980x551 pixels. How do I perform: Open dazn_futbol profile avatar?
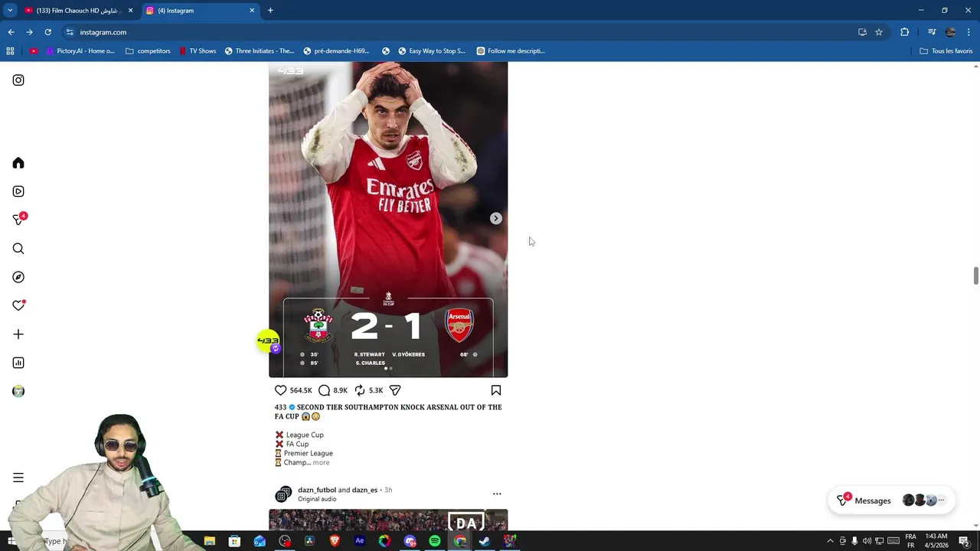click(283, 494)
